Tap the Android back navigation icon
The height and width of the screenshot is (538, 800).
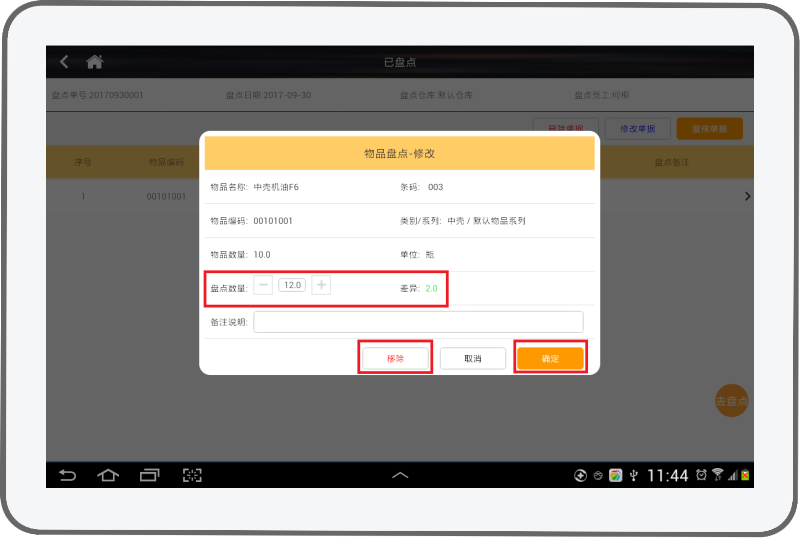(67, 475)
